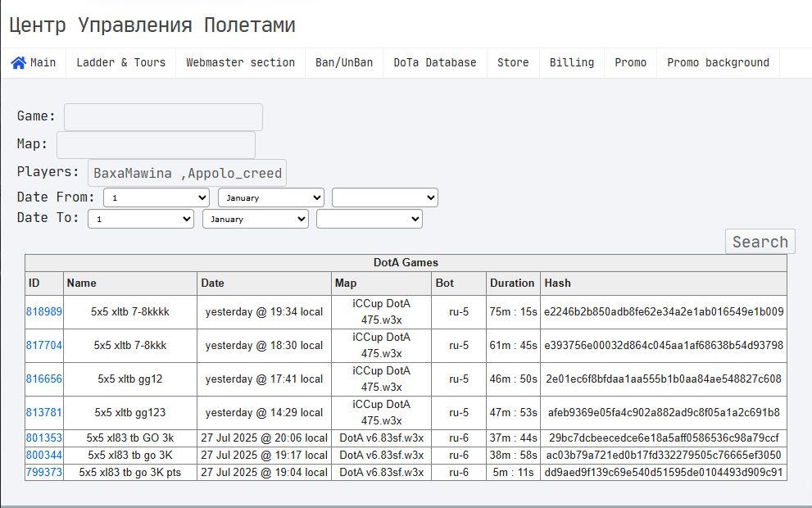Follow the 799373 game link
Viewport: 812px width, 508px height.
click(44, 472)
